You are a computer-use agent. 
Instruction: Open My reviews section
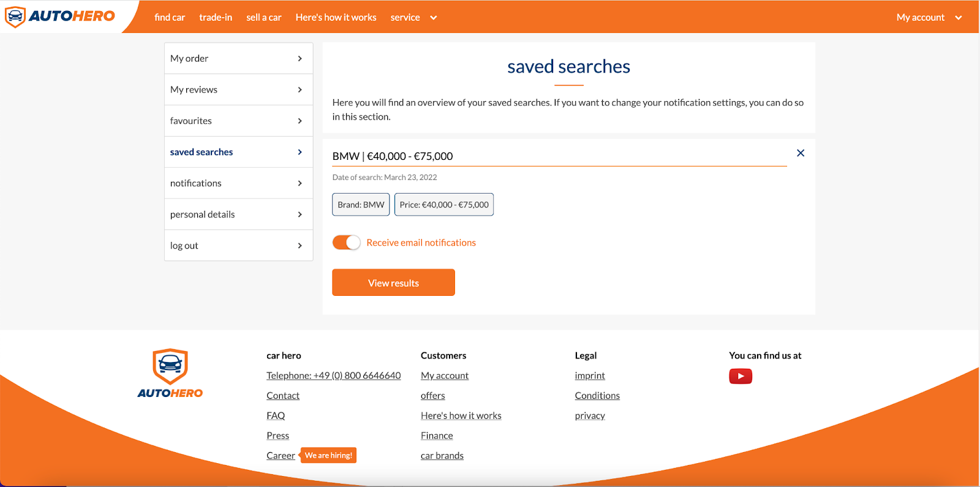tap(238, 89)
